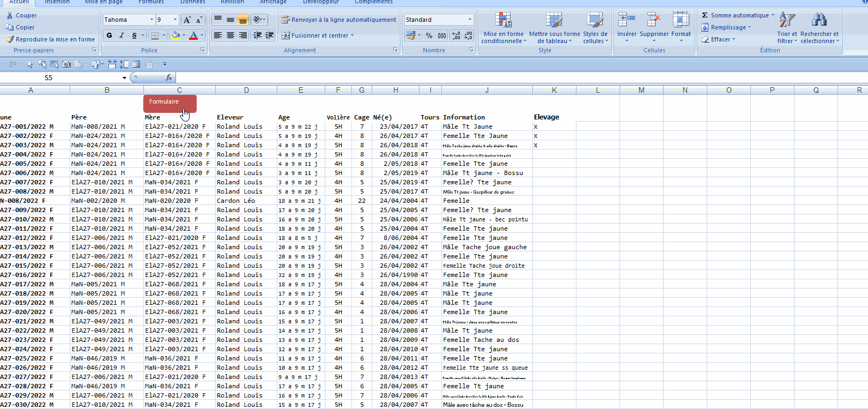Apply the yellow fill color bucket
This screenshot has height=409, width=868.
(x=175, y=35)
